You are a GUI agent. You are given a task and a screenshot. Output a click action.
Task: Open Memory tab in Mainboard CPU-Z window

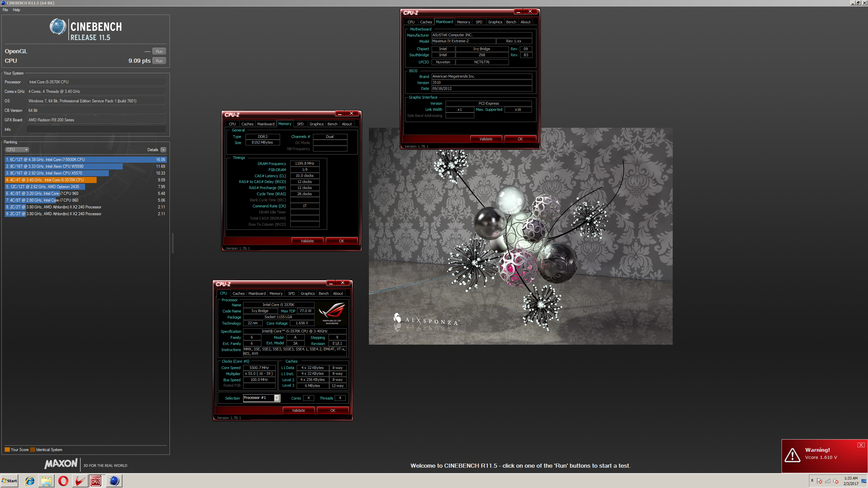point(463,22)
